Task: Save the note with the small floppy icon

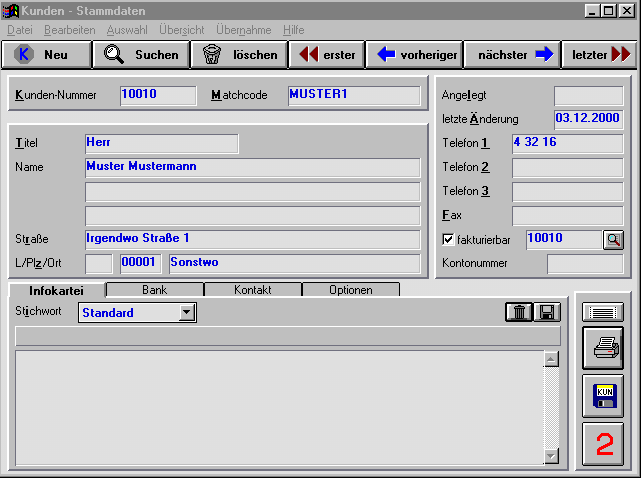Action: pos(547,312)
